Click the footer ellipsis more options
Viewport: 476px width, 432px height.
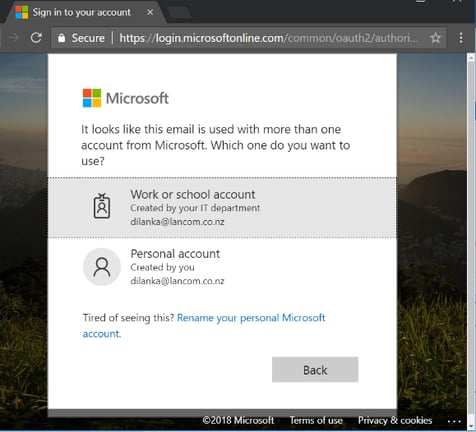tap(454, 421)
